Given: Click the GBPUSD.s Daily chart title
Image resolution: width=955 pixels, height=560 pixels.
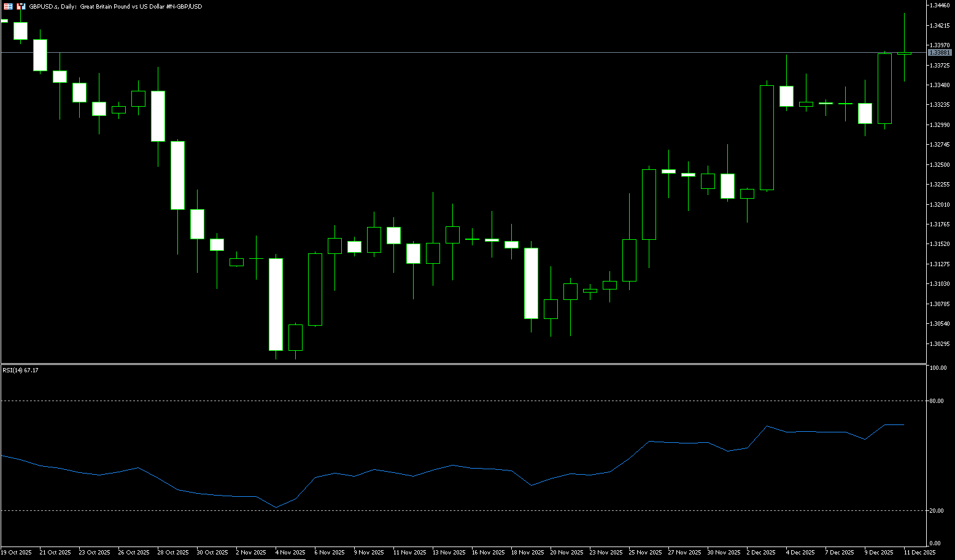Looking at the screenshot, I should click(115, 6).
